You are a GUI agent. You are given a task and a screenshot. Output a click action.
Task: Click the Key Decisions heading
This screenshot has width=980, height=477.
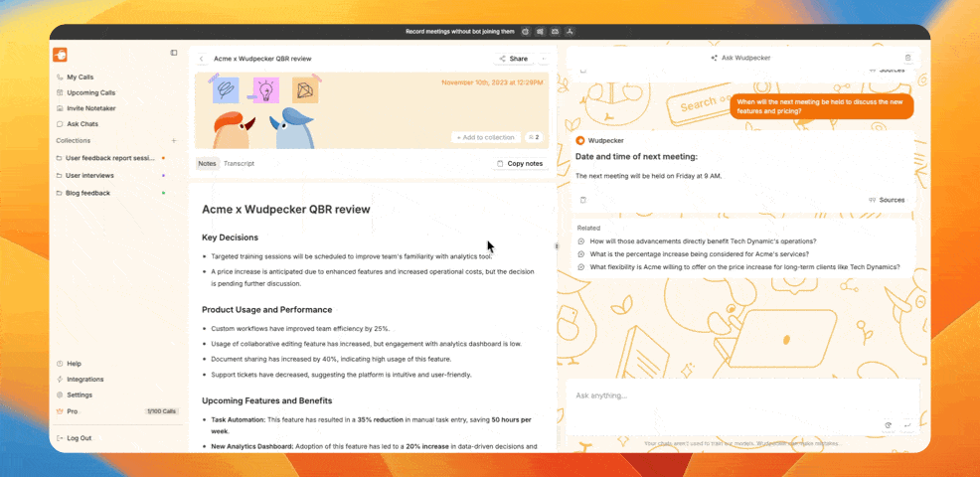230,238
